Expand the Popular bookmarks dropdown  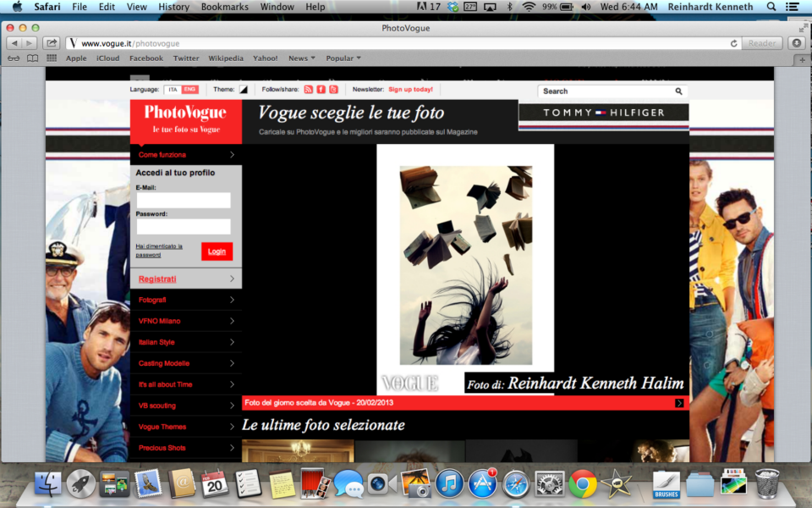click(343, 58)
